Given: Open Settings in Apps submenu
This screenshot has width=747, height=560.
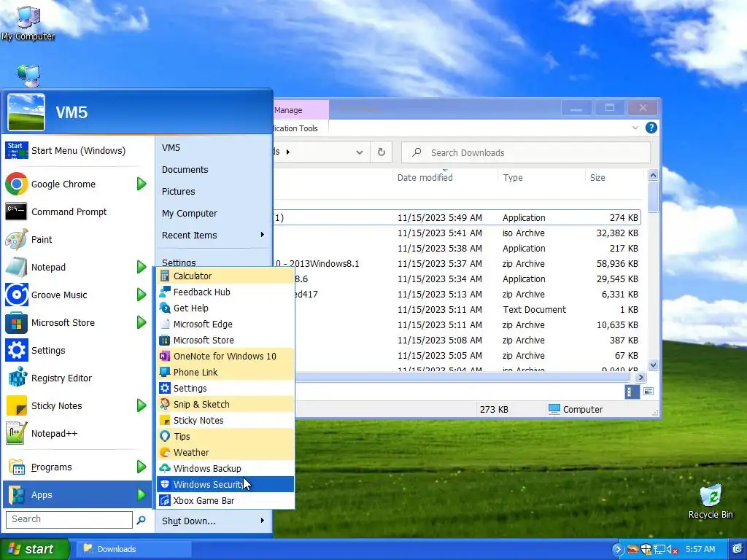Looking at the screenshot, I should tap(225, 388).
